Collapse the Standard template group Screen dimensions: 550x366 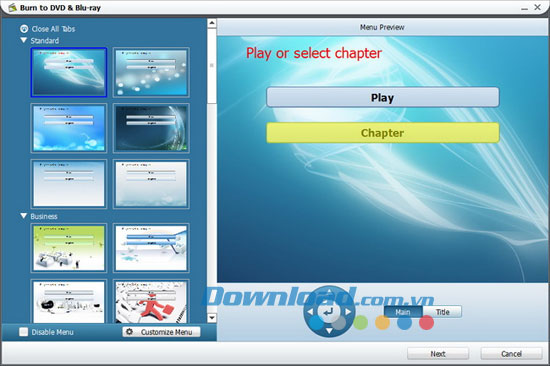click(x=24, y=40)
